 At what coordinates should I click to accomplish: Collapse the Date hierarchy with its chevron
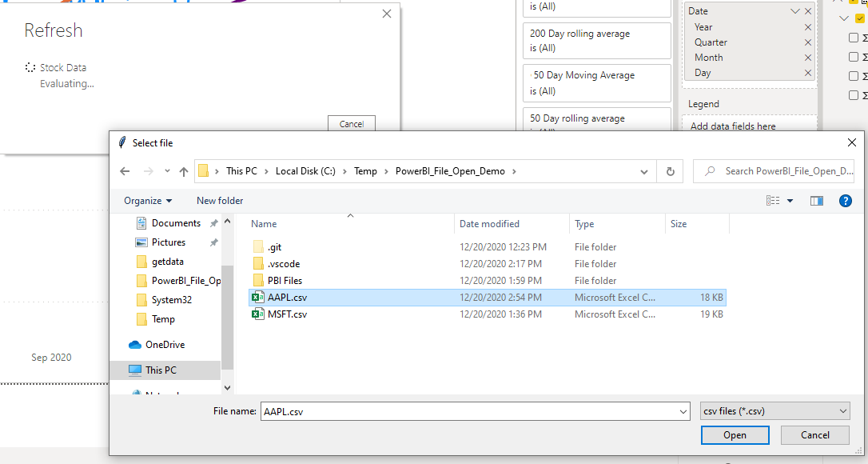796,10
